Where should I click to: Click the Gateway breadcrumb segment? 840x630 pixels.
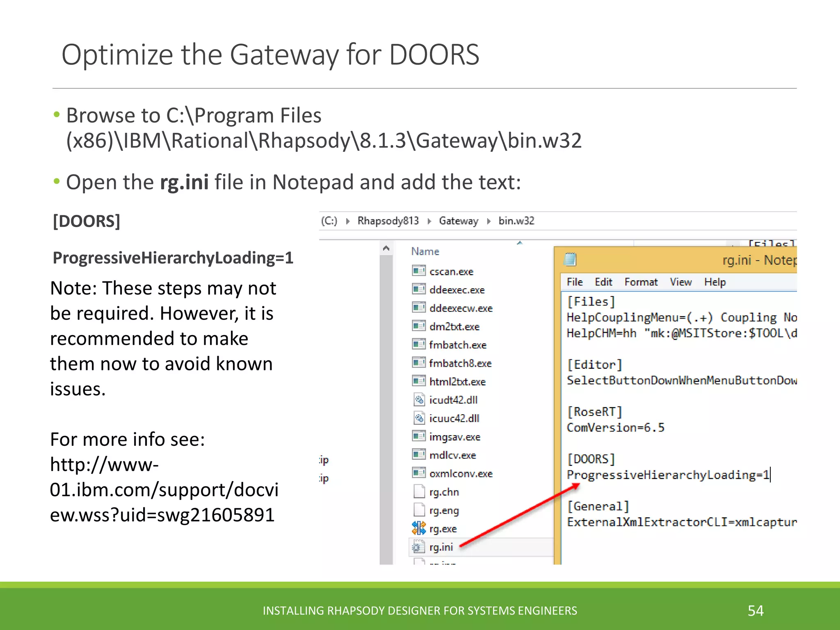pyautogui.click(x=459, y=221)
